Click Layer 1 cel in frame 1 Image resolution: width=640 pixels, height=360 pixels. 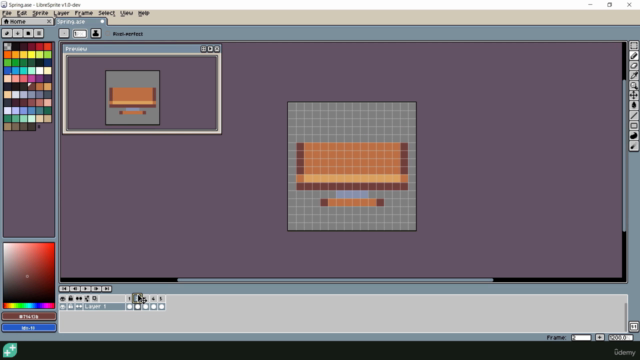tap(129, 307)
